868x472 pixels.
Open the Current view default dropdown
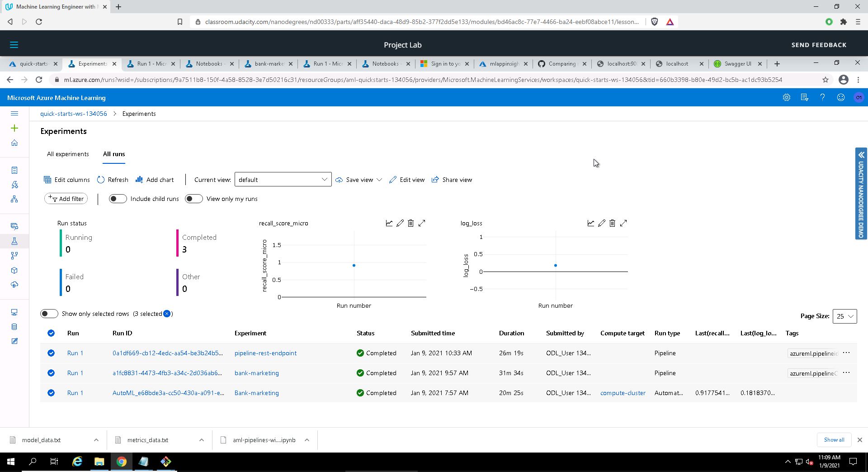coord(283,180)
